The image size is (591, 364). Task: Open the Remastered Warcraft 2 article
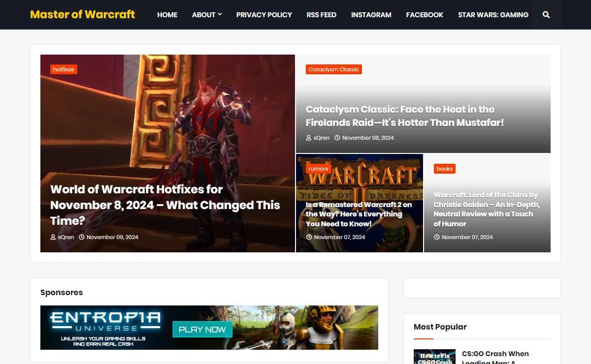(359, 214)
